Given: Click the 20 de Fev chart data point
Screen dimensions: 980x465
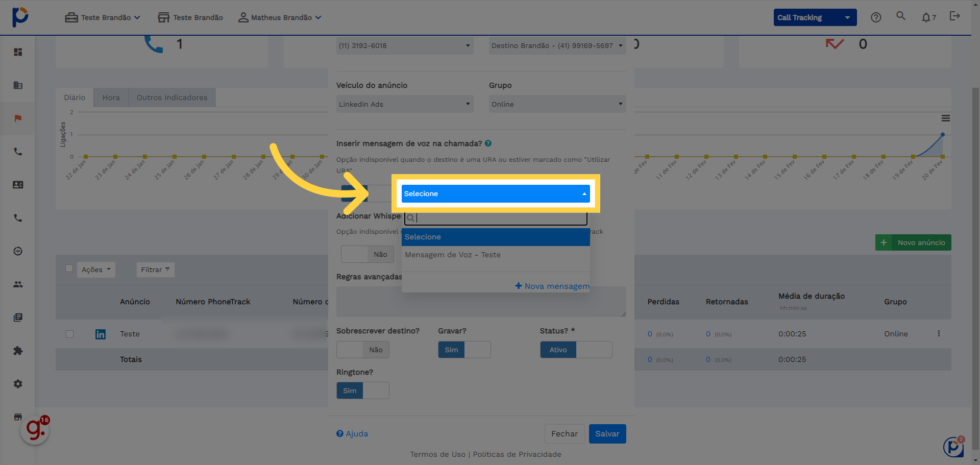Looking at the screenshot, I should click(942, 134).
